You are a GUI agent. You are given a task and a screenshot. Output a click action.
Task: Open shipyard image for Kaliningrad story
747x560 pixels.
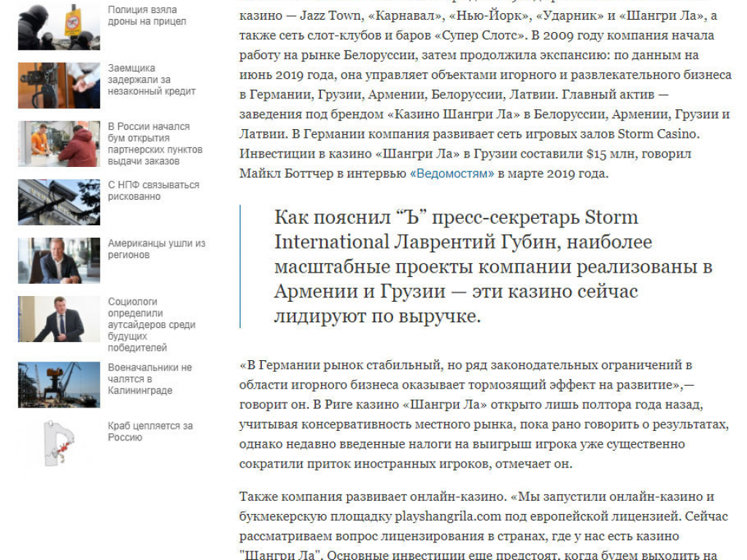[59, 384]
